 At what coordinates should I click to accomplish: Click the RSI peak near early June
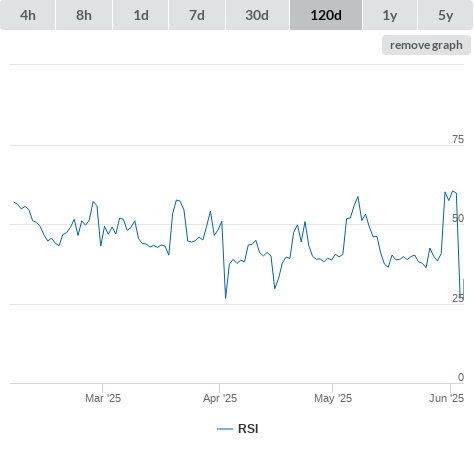tap(453, 191)
